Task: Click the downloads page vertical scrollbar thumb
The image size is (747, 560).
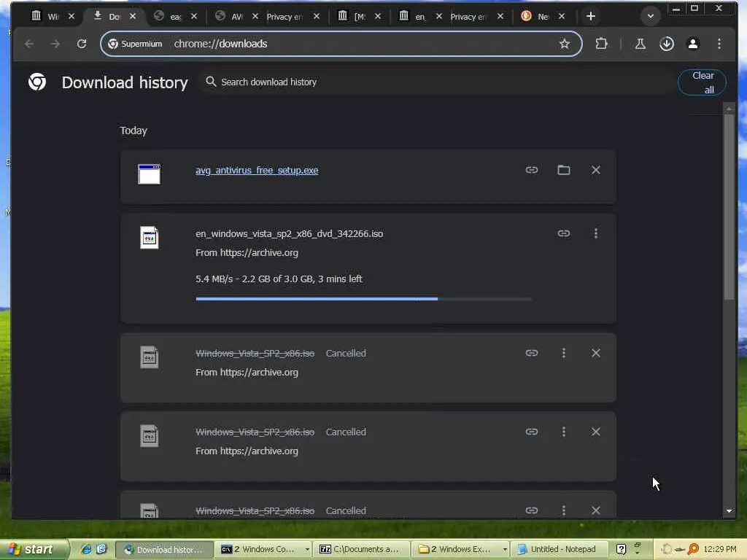Action: [729, 206]
